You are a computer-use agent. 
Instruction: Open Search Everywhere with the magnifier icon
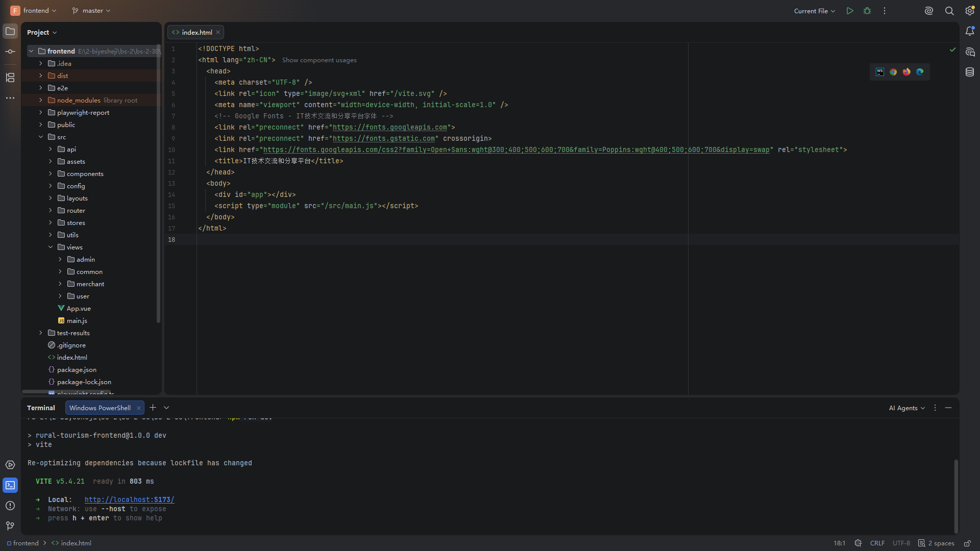(x=949, y=11)
